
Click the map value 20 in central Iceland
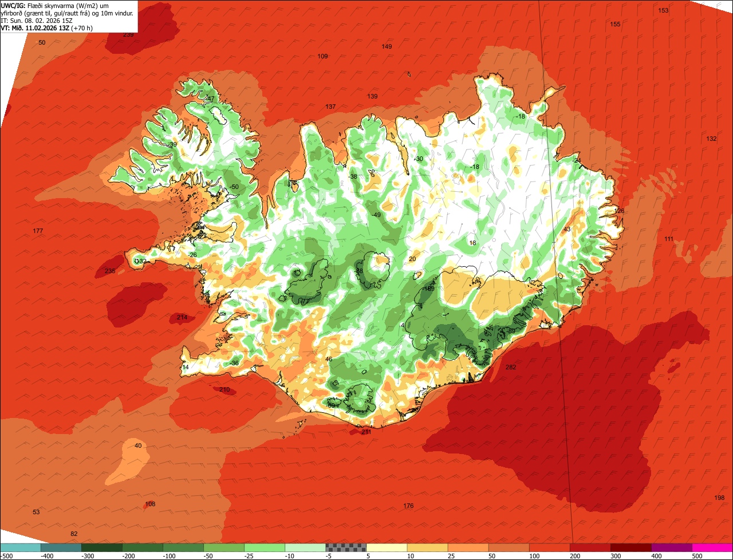pyautogui.click(x=412, y=259)
